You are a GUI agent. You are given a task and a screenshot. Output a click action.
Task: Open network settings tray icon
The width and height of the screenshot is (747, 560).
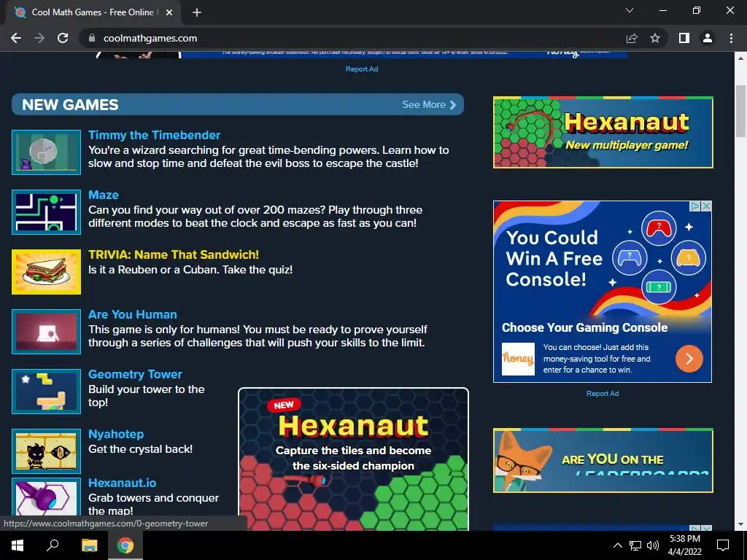[635, 545]
